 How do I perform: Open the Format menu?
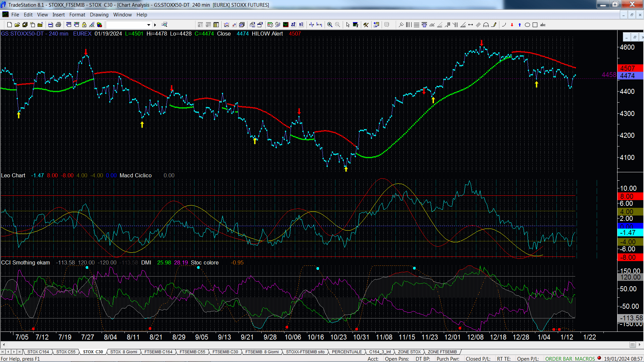tap(77, 15)
